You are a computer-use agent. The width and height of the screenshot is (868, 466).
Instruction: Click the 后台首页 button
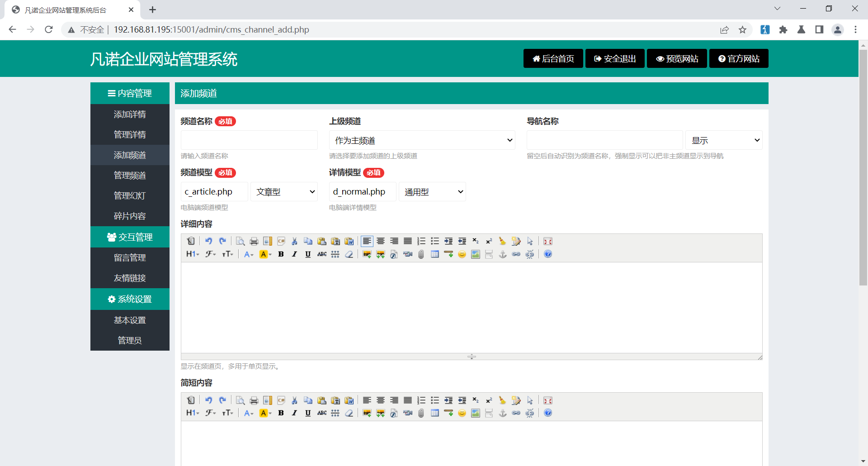click(x=553, y=58)
